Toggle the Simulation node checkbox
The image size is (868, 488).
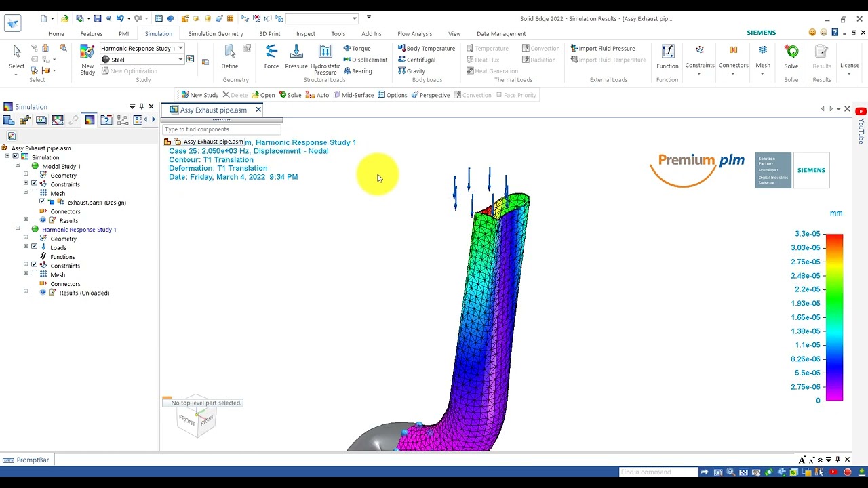point(16,157)
